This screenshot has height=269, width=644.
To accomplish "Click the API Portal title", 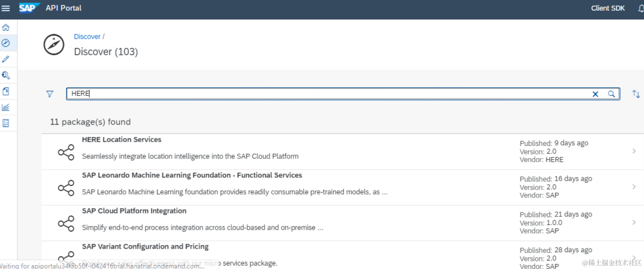I will coord(64,8).
